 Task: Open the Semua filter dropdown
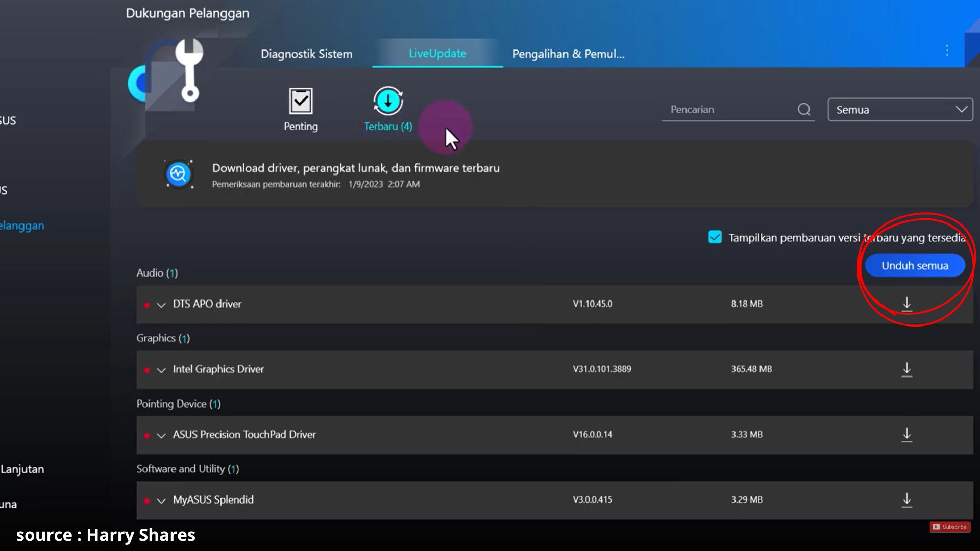900,109
